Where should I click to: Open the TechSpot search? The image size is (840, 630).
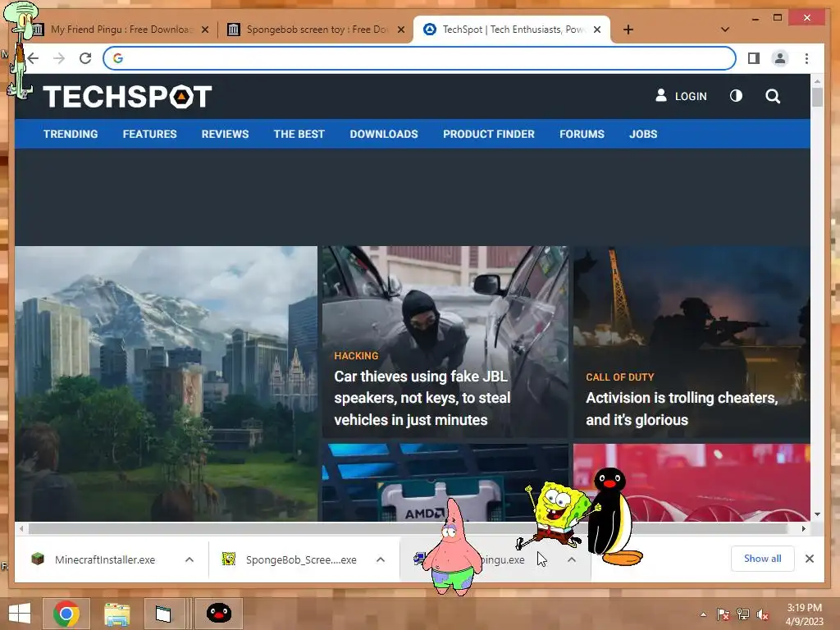tap(773, 96)
